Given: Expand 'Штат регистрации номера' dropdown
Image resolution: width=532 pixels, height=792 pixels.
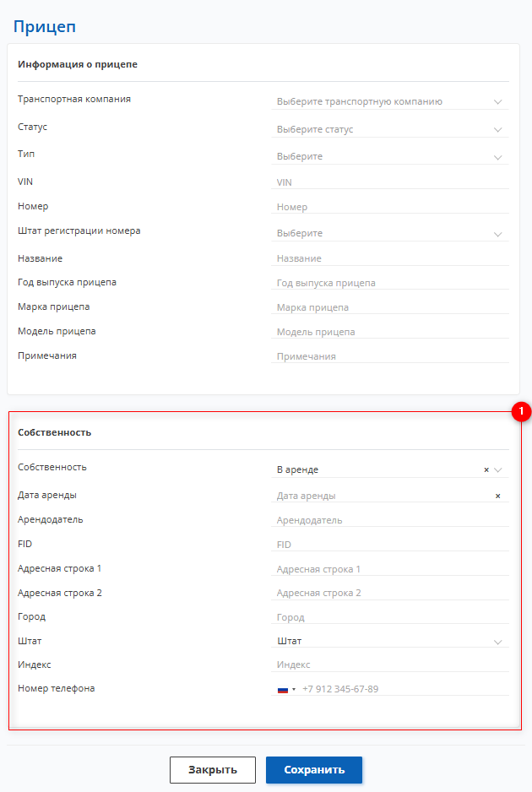Looking at the screenshot, I should pos(389,234).
